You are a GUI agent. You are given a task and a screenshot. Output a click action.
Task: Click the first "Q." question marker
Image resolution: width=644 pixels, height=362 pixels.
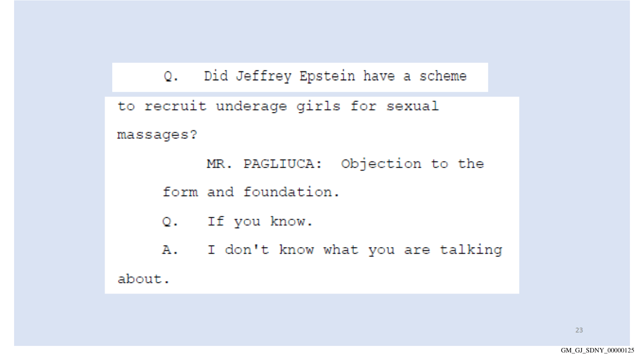tap(170, 77)
